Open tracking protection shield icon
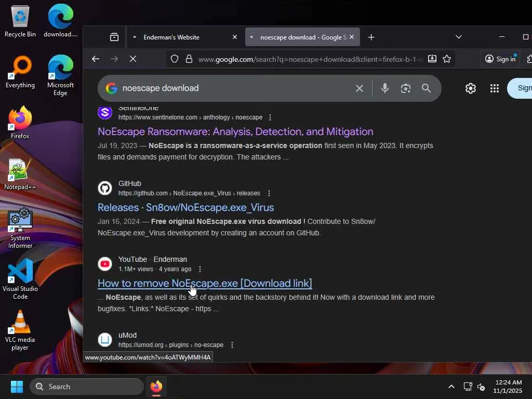The width and height of the screenshot is (532, 399). tap(175, 59)
